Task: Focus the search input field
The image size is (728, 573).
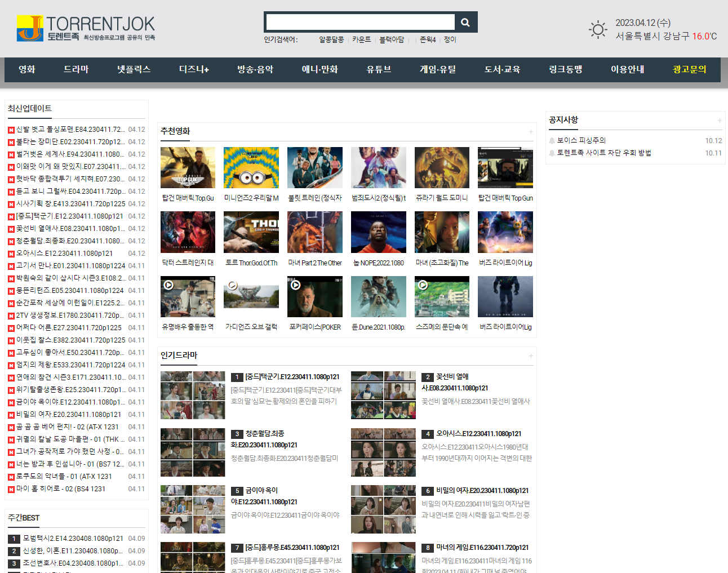Action: (x=360, y=22)
